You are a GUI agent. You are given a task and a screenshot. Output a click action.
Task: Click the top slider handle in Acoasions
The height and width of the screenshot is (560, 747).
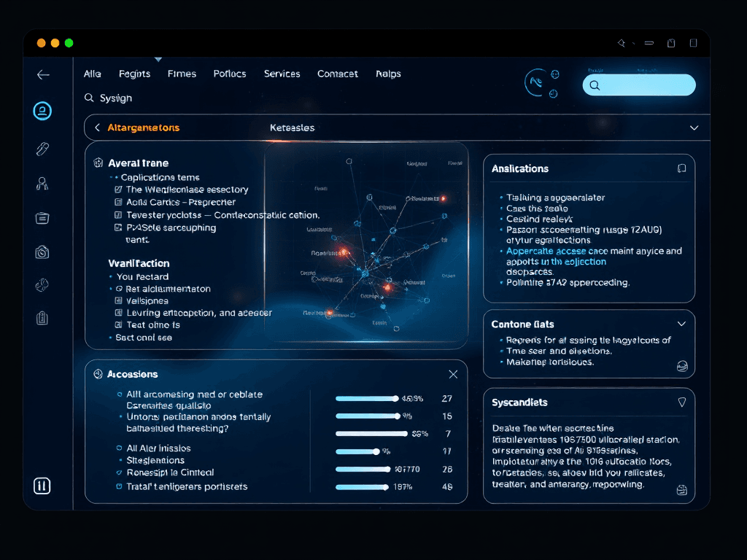click(395, 399)
